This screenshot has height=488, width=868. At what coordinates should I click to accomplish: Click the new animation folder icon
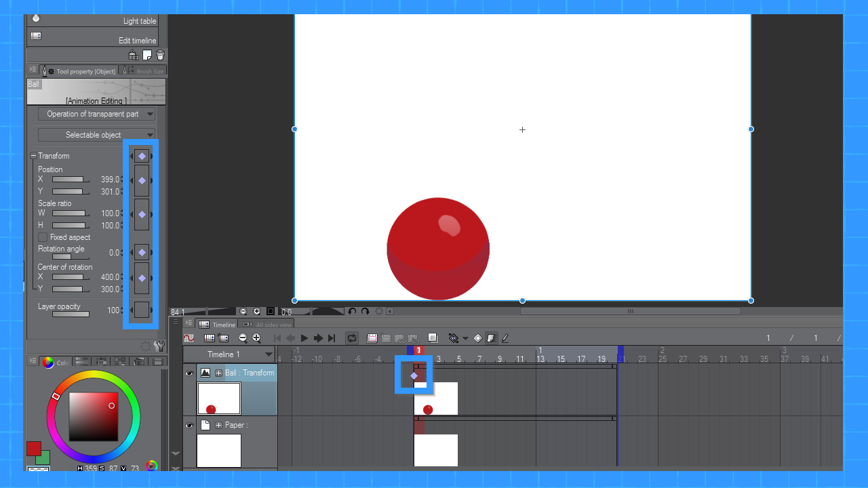tap(372, 338)
